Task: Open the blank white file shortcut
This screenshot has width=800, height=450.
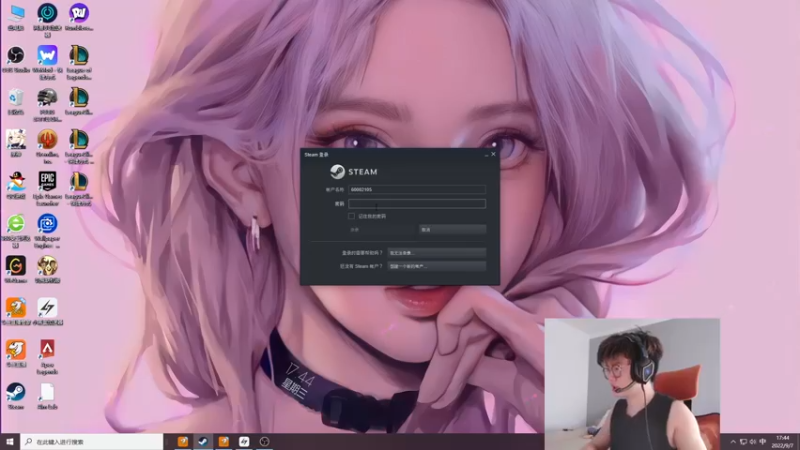Action: [x=47, y=396]
